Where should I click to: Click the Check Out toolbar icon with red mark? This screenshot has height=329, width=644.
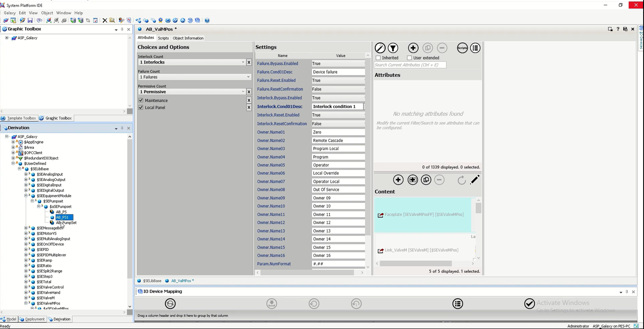(49, 20)
